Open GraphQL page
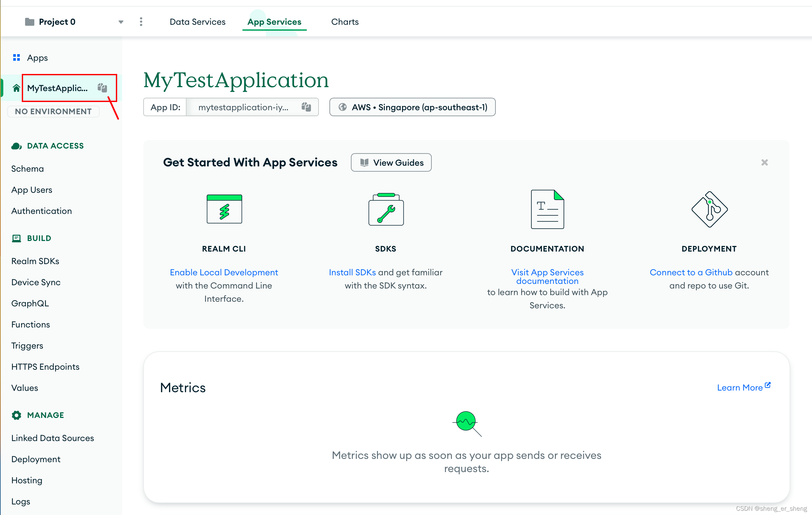Image resolution: width=812 pixels, height=515 pixels. (30, 303)
